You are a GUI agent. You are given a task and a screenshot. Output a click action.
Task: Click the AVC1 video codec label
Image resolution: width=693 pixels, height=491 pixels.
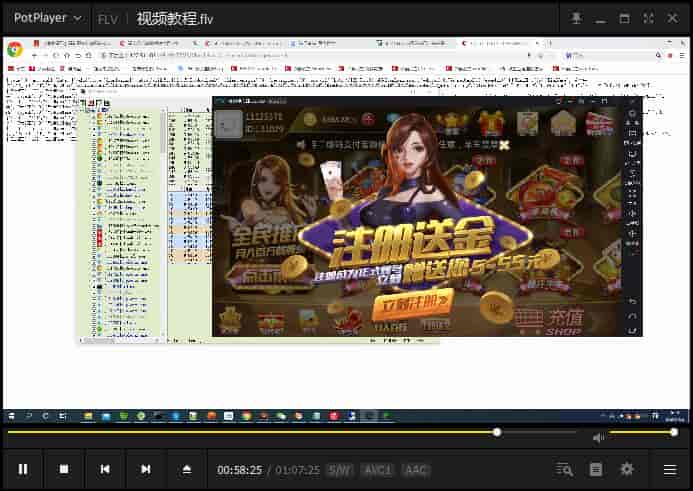pos(377,470)
